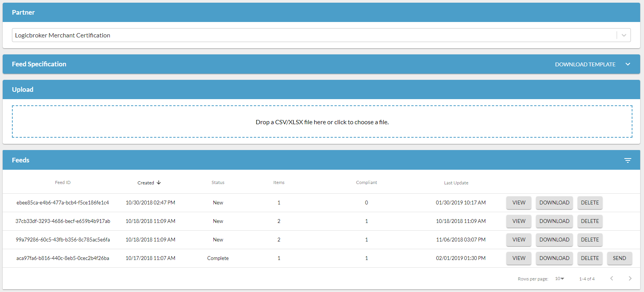Change rows per page dropdown

[559, 278]
